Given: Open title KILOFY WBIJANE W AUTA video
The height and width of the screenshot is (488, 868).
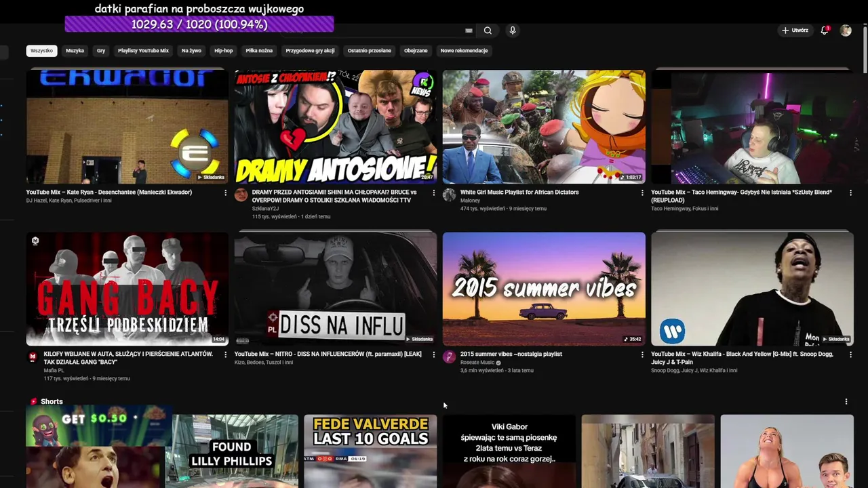Looking at the screenshot, I should 128,358.
